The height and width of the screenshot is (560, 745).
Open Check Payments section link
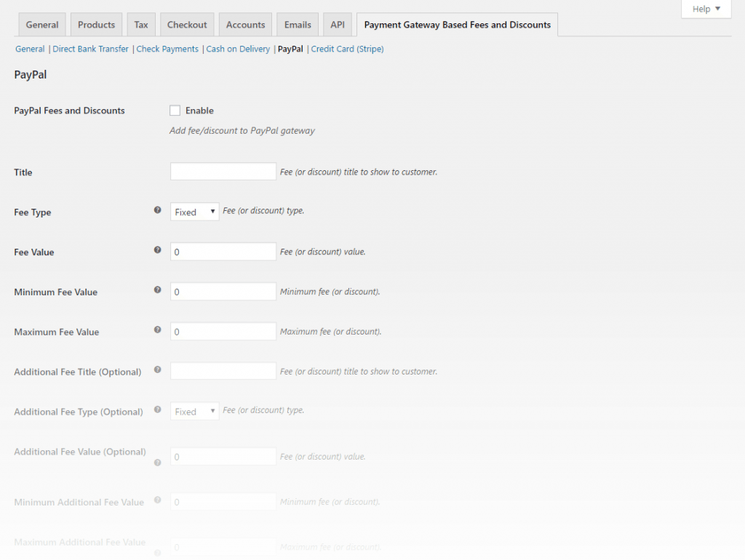tap(168, 49)
